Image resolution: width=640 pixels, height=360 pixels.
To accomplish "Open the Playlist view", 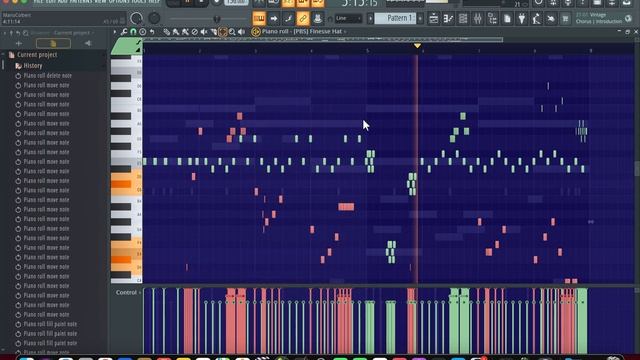I will click(433, 18).
